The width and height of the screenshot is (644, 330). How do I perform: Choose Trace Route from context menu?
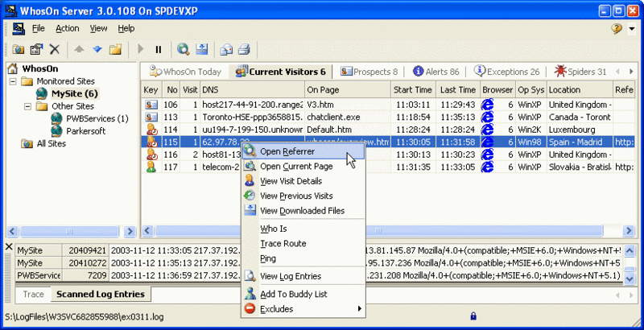(x=303, y=243)
